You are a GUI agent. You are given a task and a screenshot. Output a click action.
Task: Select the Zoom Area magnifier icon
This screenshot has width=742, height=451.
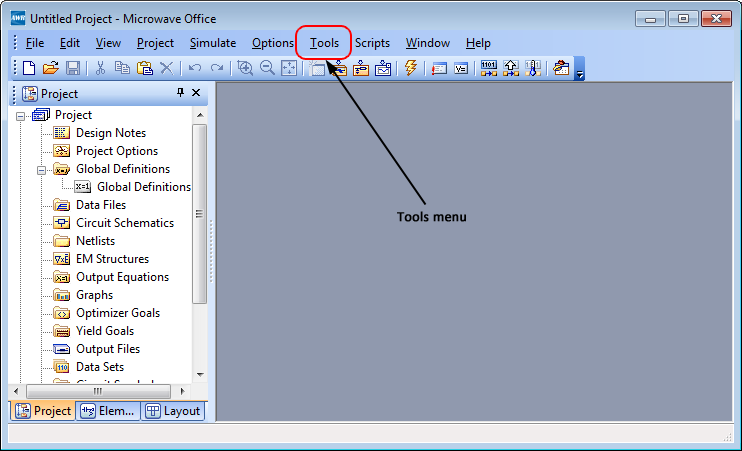click(245, 68)
